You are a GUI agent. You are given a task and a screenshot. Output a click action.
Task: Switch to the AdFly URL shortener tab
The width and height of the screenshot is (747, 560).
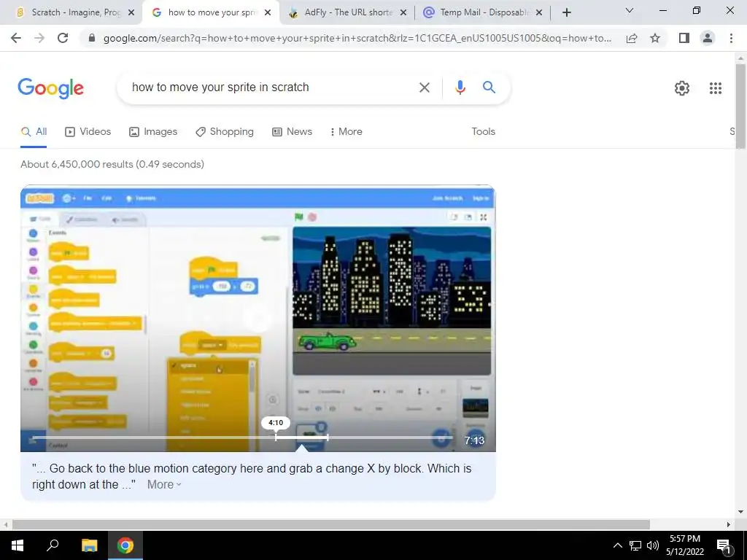coord(348,13)
